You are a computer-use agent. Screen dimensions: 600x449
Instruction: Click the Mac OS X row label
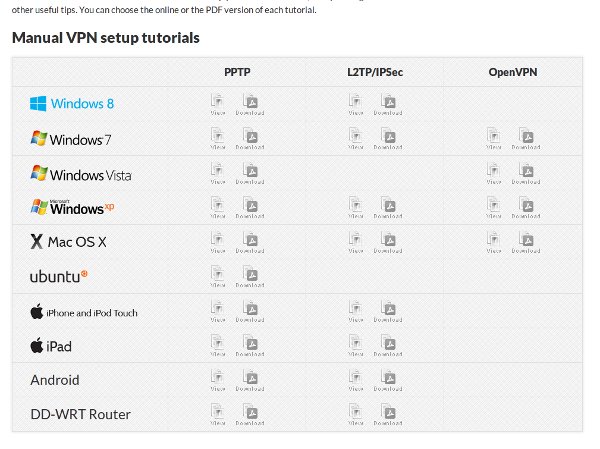click(68, 241)
